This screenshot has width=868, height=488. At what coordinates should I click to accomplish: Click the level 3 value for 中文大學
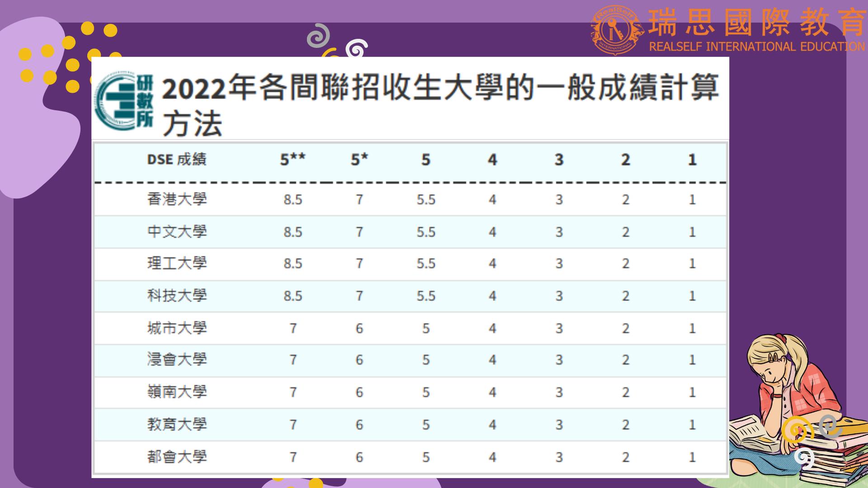(x=559, y=232)
